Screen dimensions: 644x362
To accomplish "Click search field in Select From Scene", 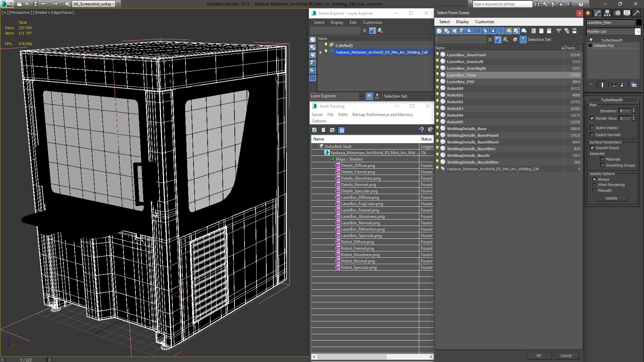I will click(461, 40).
